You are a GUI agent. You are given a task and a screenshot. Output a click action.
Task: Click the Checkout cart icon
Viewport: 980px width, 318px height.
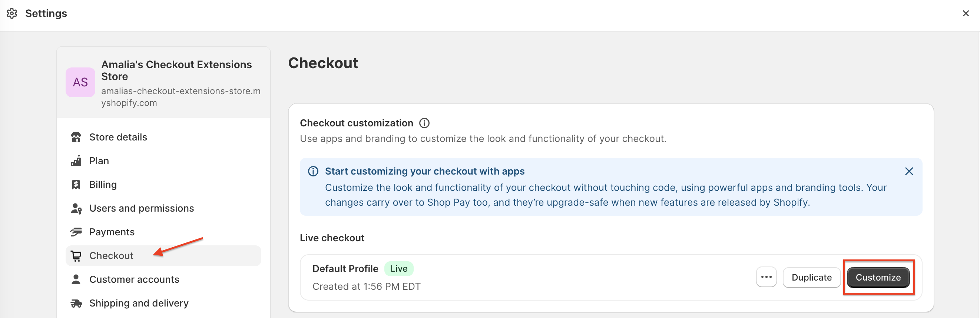pos(76,256)
